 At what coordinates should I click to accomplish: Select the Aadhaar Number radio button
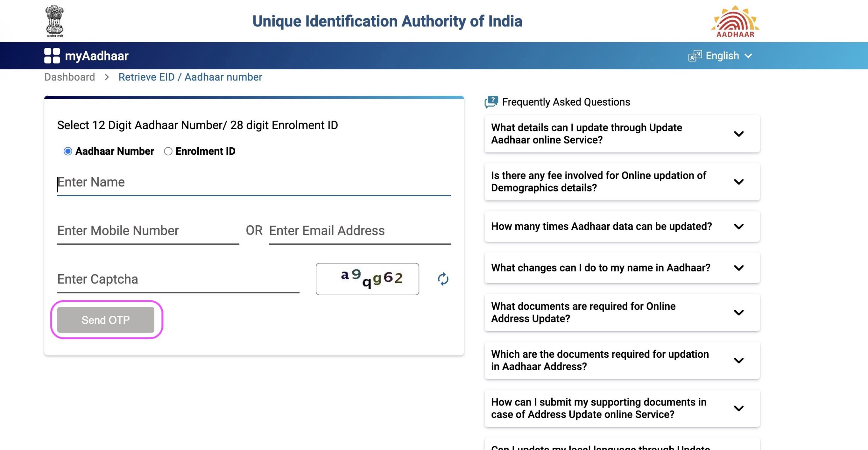[x=68, y=151]
